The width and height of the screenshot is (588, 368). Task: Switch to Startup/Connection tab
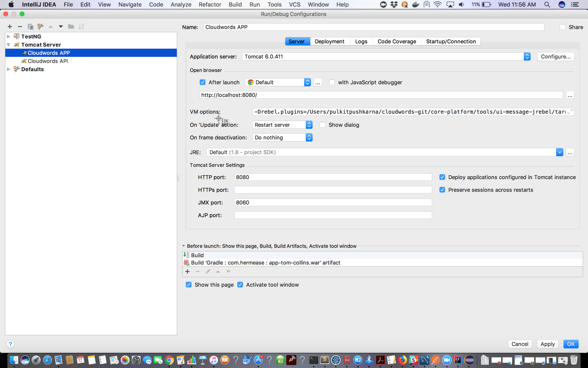coord(451,41)
